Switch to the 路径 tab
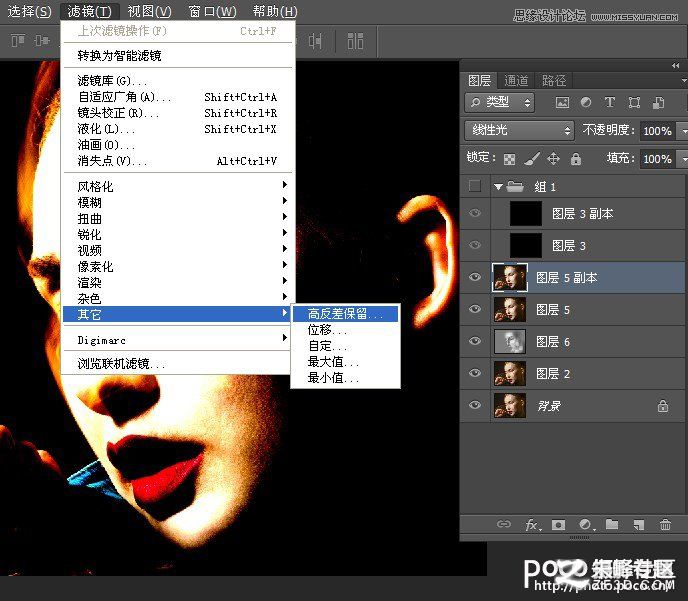The image size is (688, 601). [x=554, y=81]
